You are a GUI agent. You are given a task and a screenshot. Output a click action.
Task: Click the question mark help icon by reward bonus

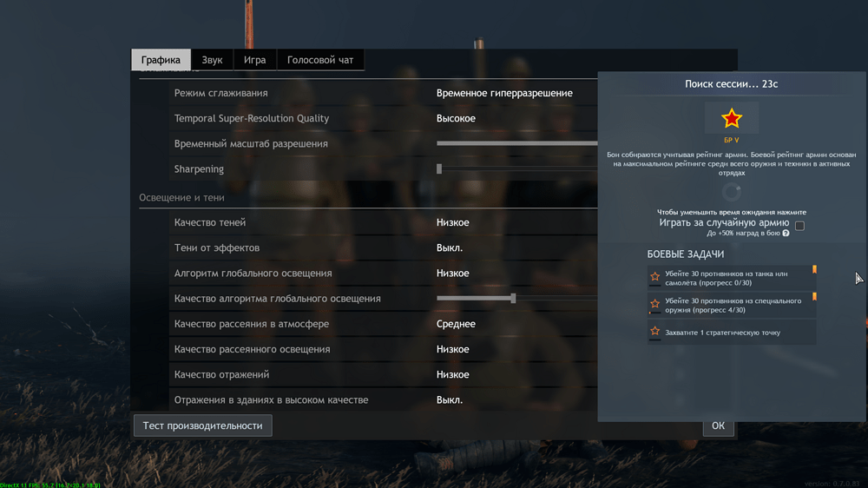(786, 234)
